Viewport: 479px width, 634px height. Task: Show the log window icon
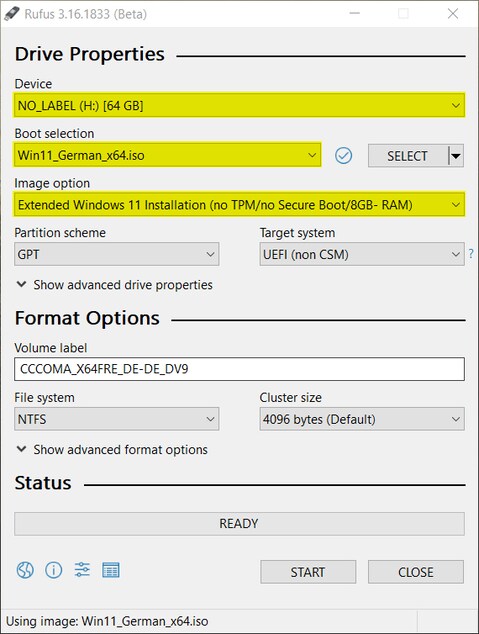point(111,570)
